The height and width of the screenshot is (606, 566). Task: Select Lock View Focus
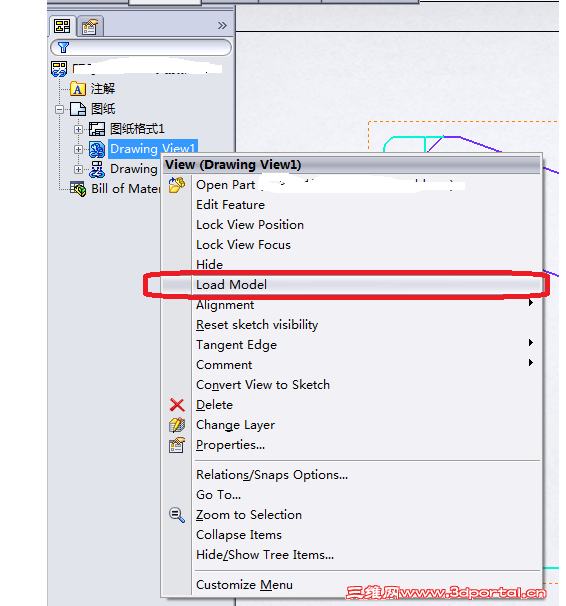[x=243, y=245]
